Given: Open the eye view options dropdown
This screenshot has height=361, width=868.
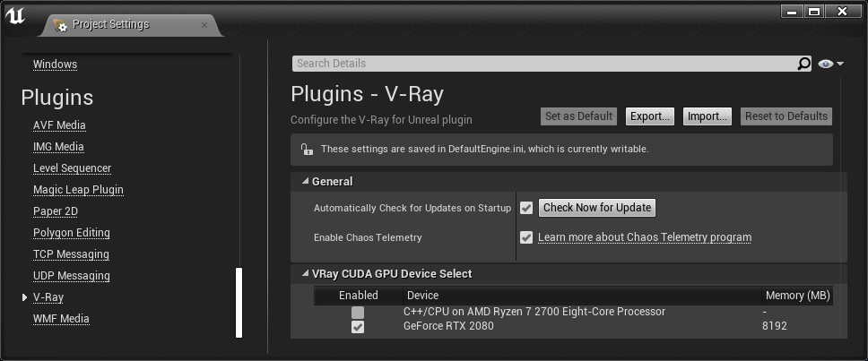Looking at the screenshot, I should [x=831, y=64].
